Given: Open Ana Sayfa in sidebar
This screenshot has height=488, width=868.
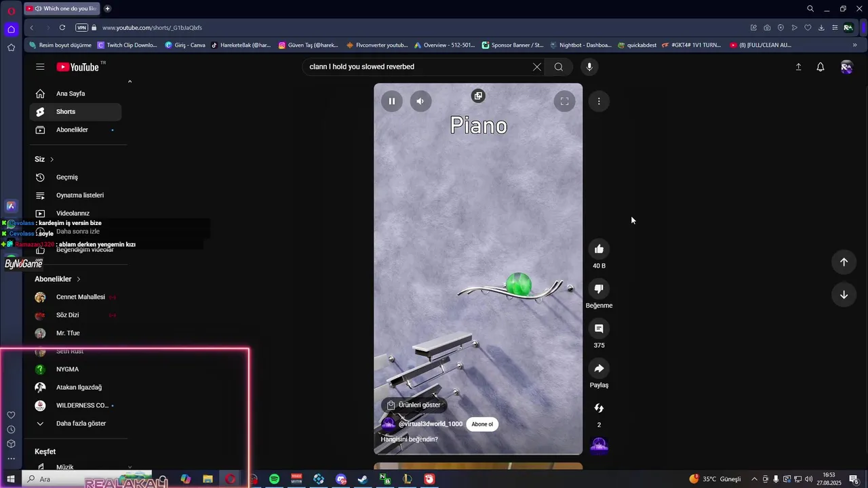Looking at the screenshot, I should (75, 94).
